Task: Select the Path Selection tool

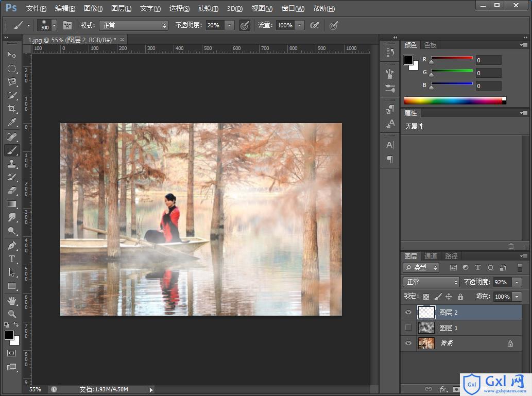Action: 12,272
